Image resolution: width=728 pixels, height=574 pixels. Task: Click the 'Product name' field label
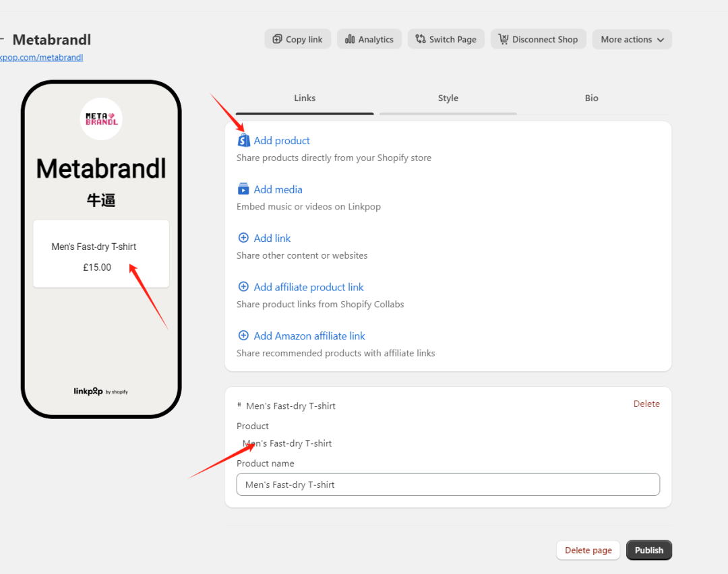click(265, 464)
